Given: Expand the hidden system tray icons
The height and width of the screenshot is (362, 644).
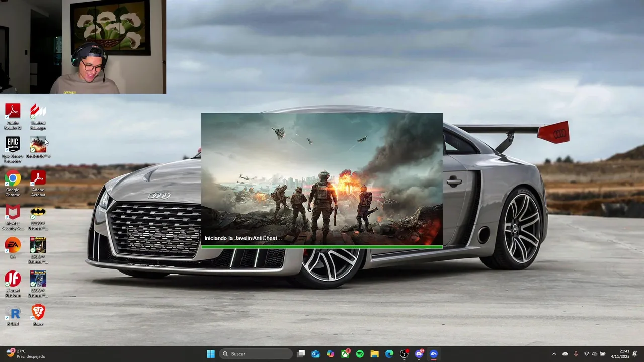Looking at the screenshot, I should (x=554, y=354).
